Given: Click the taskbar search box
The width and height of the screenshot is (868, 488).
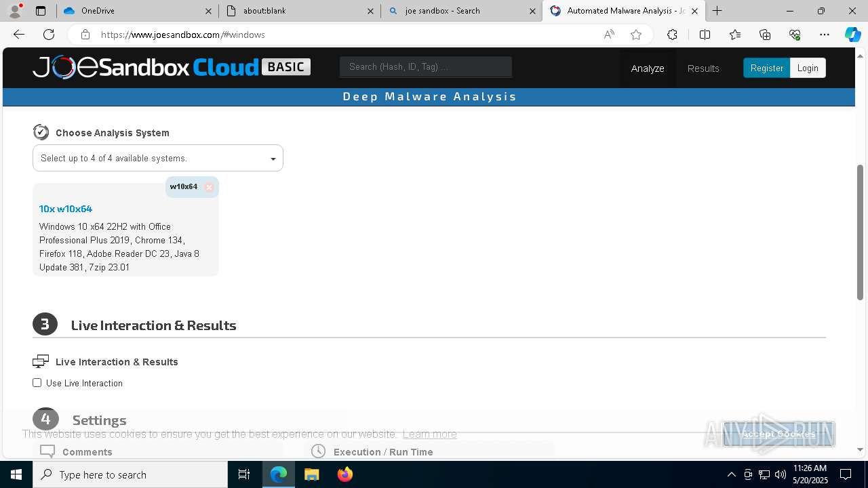Looking at the screenshot, I should tap(130, 474).
